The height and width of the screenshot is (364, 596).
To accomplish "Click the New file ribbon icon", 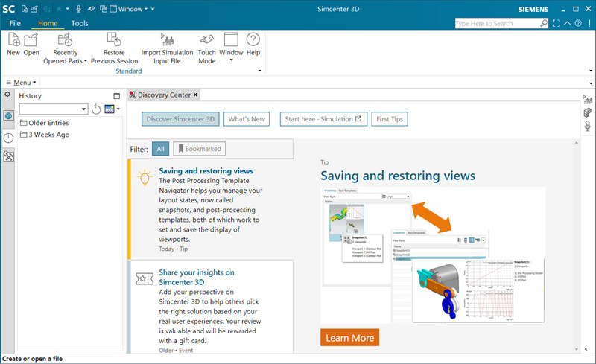I will pos(13,39).
